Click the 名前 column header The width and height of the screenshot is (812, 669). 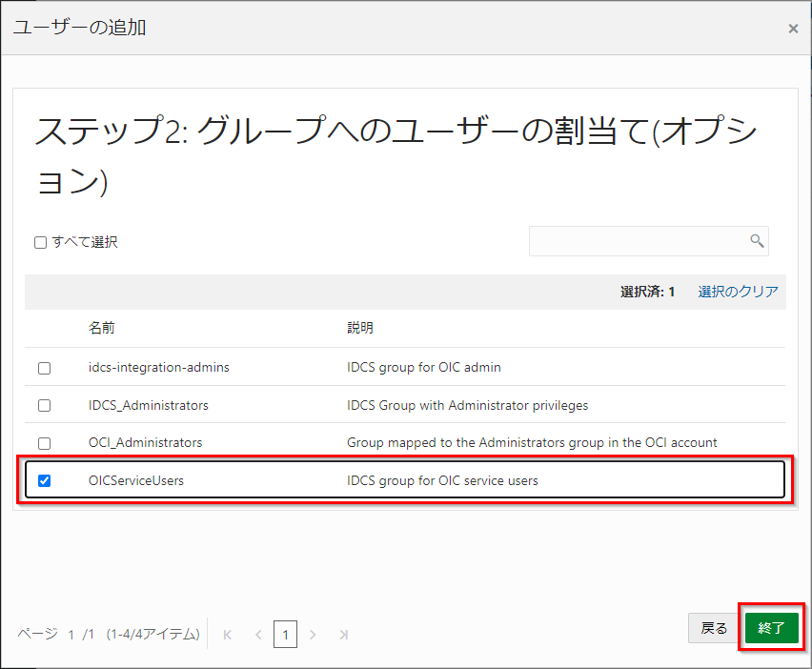click(x=102, y=328)
